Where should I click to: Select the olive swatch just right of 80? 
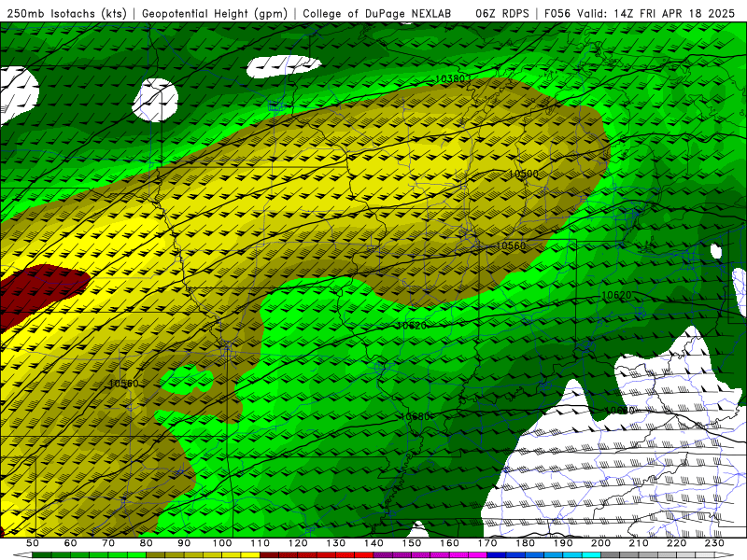pyautogui.click(x=156, y=555)
